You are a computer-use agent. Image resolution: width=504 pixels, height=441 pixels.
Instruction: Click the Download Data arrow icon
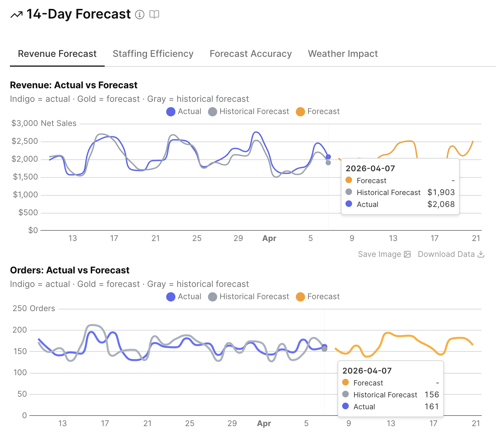[481, 254]
